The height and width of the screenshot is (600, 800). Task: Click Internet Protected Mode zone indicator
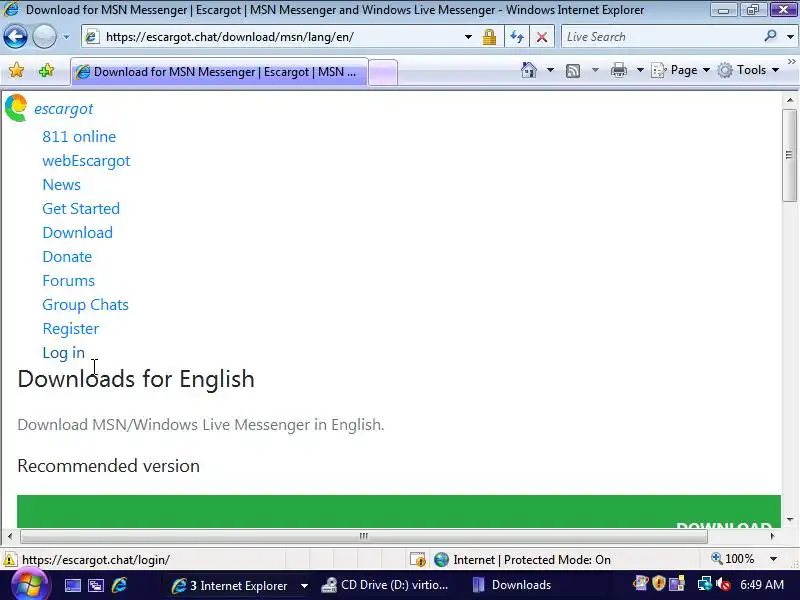click(x=522, y=560)
